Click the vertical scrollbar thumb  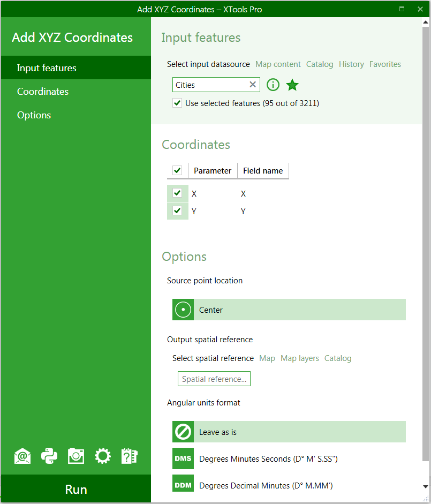426,244
